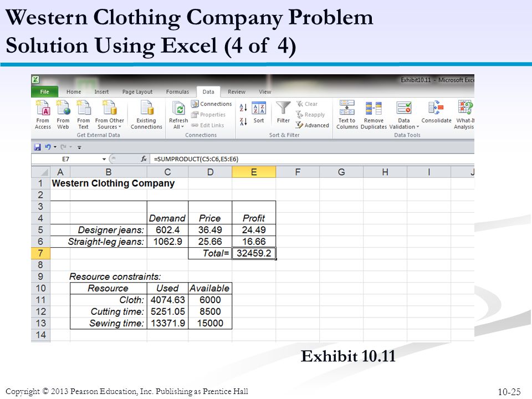
Task: Select Sewing time available cell 15000
Action: [210, 323]
